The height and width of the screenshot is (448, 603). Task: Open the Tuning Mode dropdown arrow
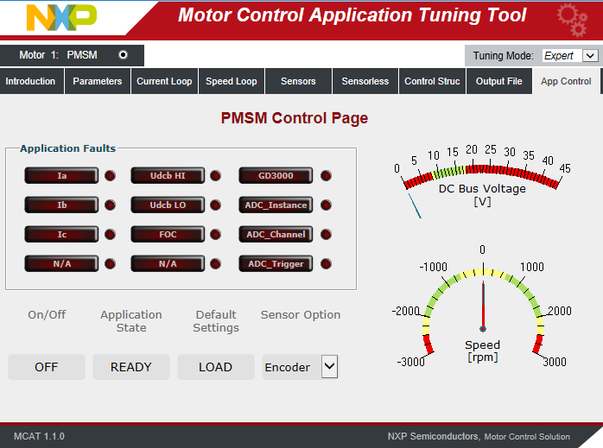590,56
